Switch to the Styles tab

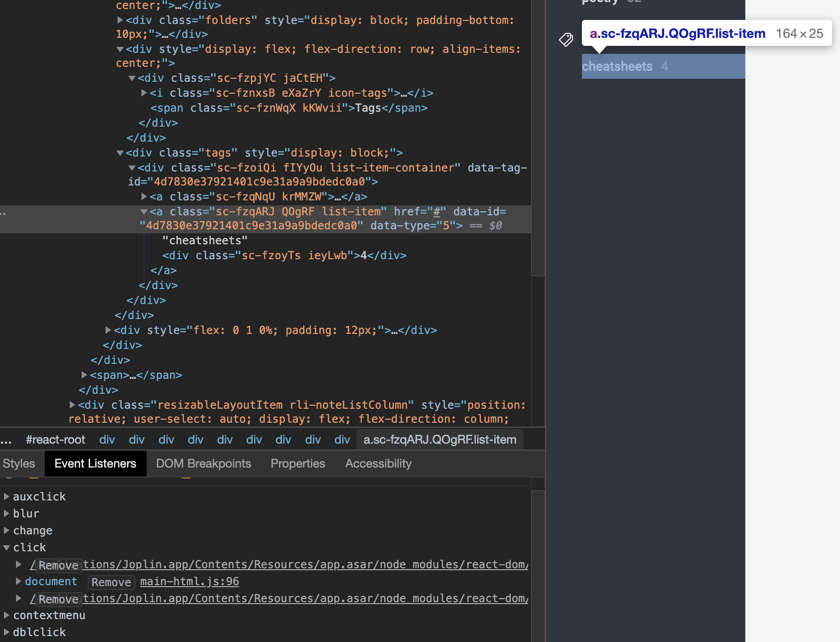18,463
